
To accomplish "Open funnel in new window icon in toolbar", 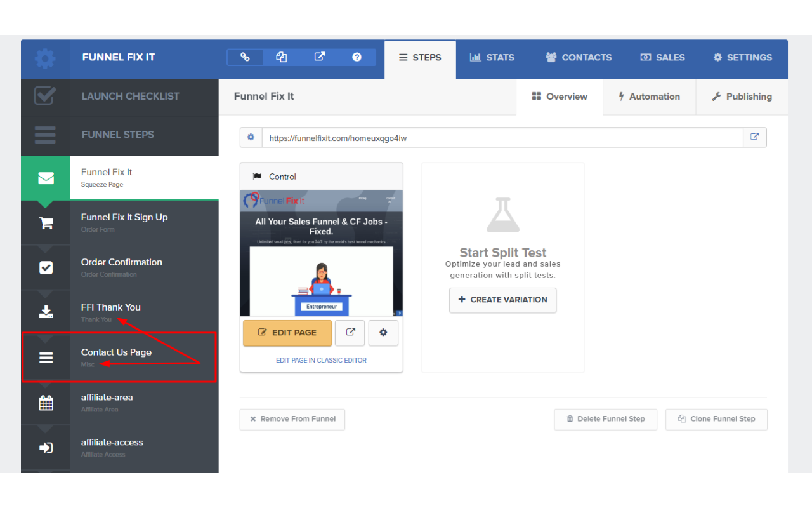I will pos(320,57).
